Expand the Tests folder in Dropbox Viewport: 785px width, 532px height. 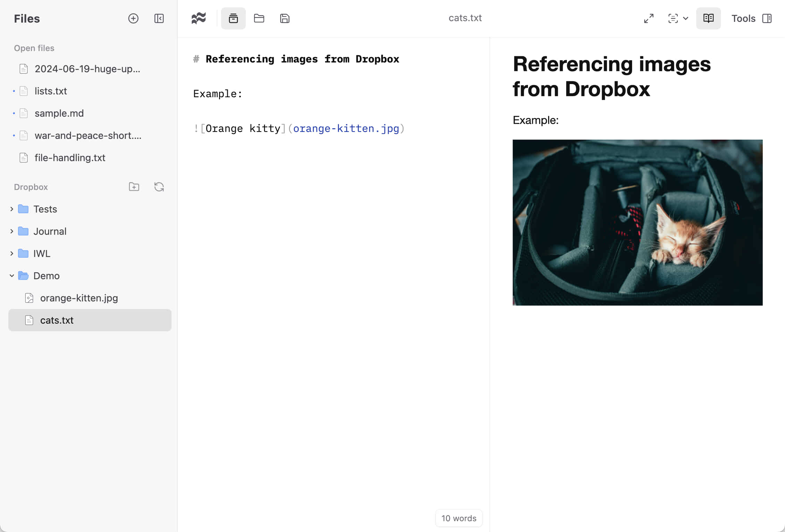point(11,209)
